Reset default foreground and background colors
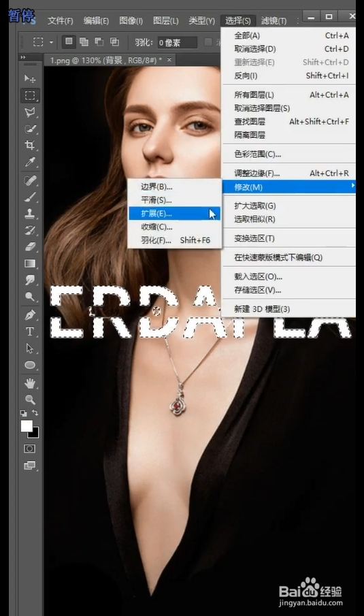Viewport: 364px width, 616px height. click(24, 413)
